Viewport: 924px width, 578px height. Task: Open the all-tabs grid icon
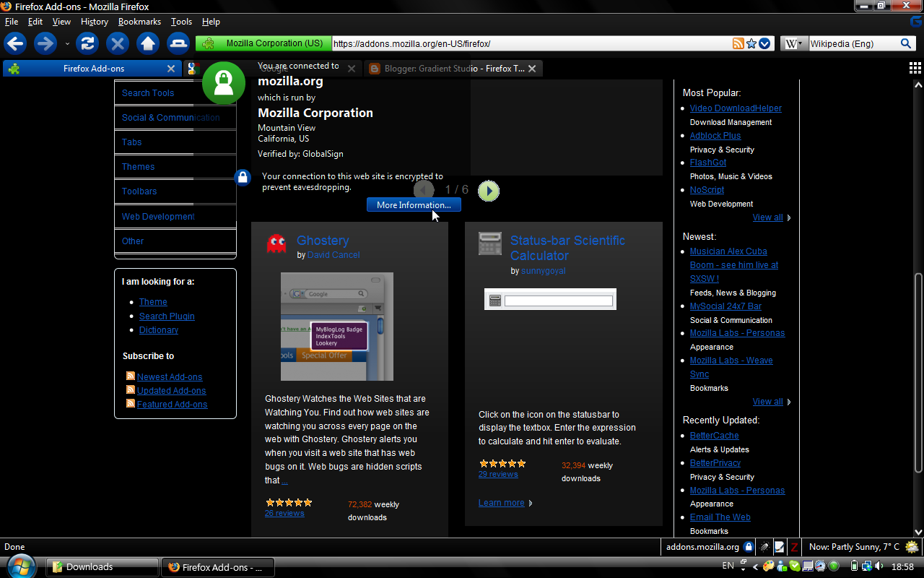click(x=915, y=69)
